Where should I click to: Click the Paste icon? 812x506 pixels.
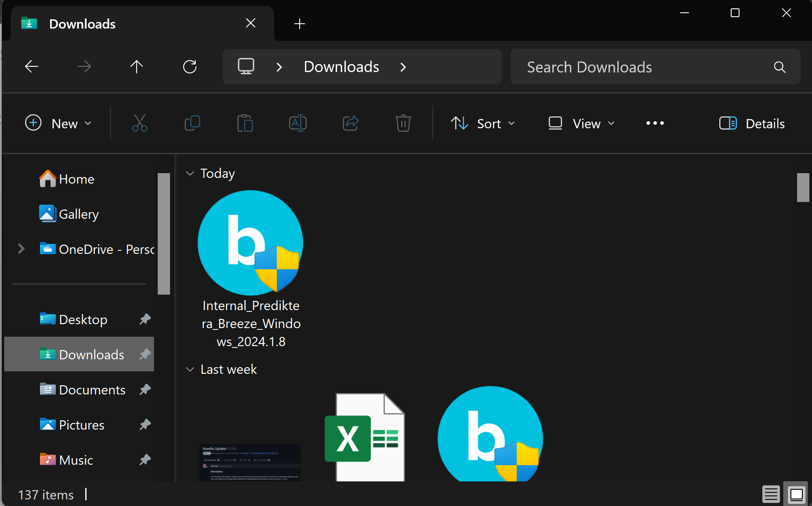[245, 123]
